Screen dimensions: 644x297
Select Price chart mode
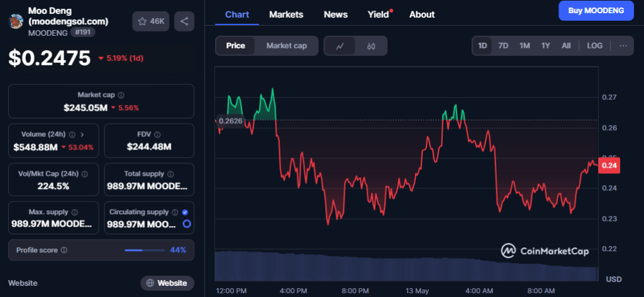[236, 46]
